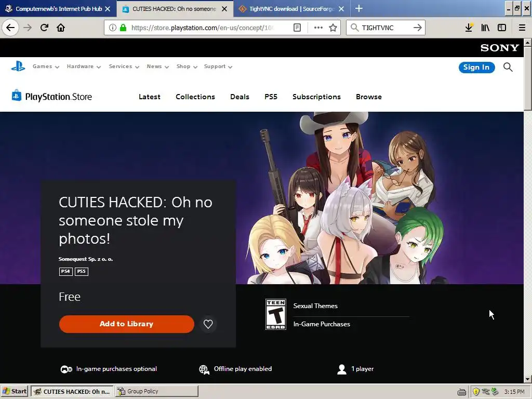Open the Subscriptions store section
Screen dimensions: 532x399
click(316, 97)
